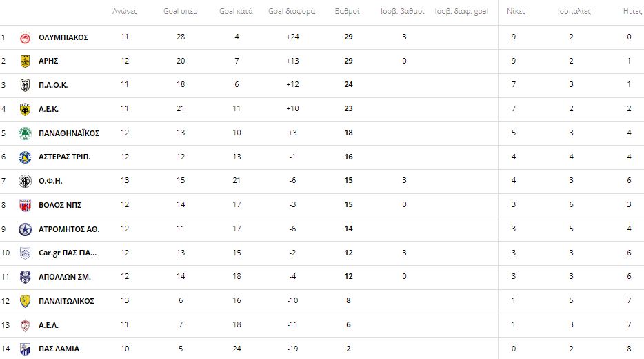Select the Π.Α.Ο.Κ. crest icon
Screen dimensions: 644x359
point(25,85)
